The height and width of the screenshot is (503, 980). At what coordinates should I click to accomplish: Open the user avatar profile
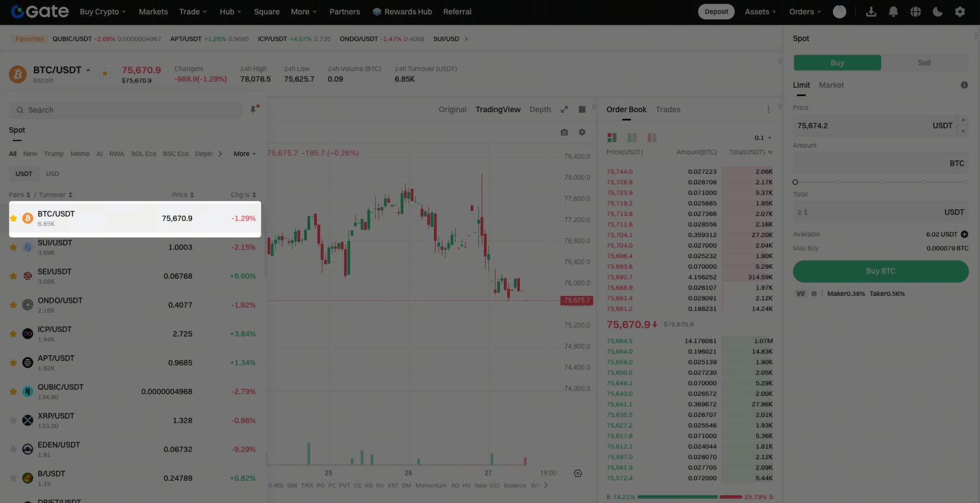(840, 12)
